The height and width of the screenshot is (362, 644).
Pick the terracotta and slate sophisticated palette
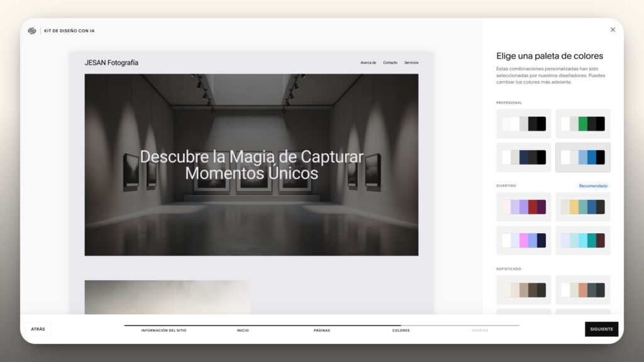(x=582, y=290)
